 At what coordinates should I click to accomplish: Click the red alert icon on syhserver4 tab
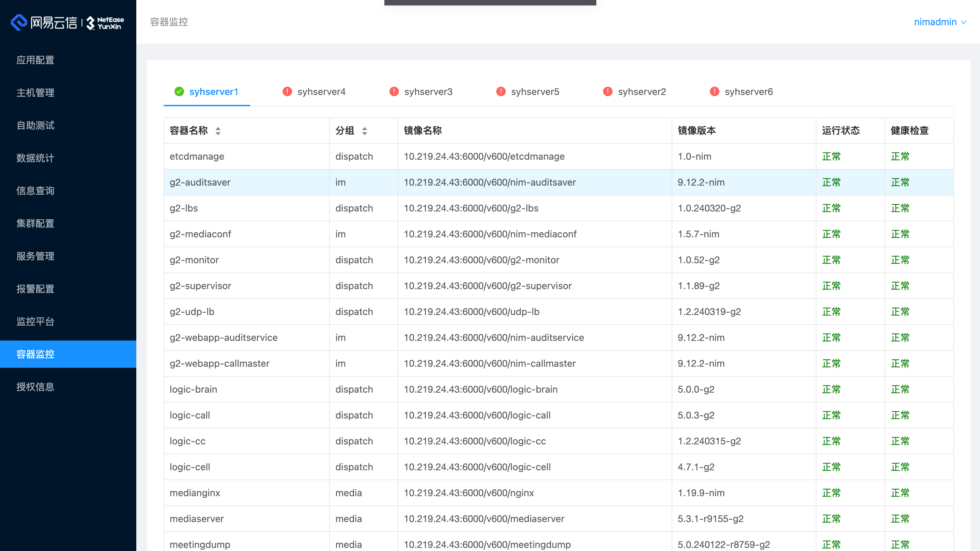(x=287, y=91)
